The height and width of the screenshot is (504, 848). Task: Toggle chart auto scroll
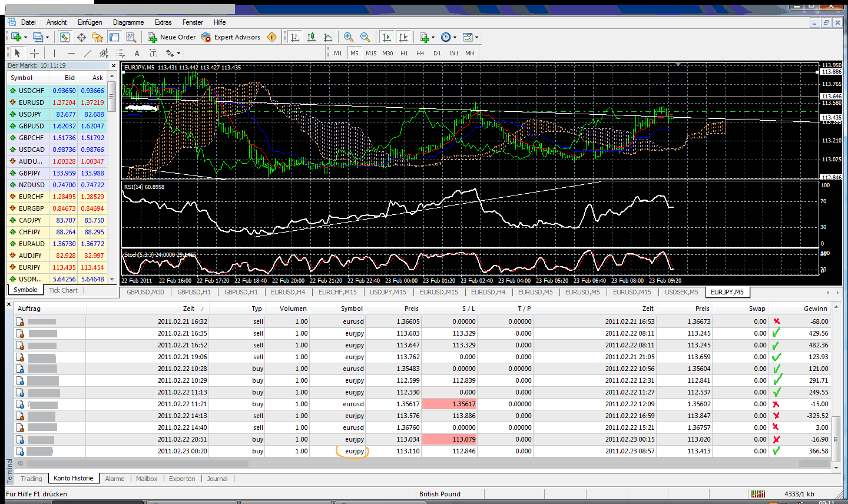386,37
